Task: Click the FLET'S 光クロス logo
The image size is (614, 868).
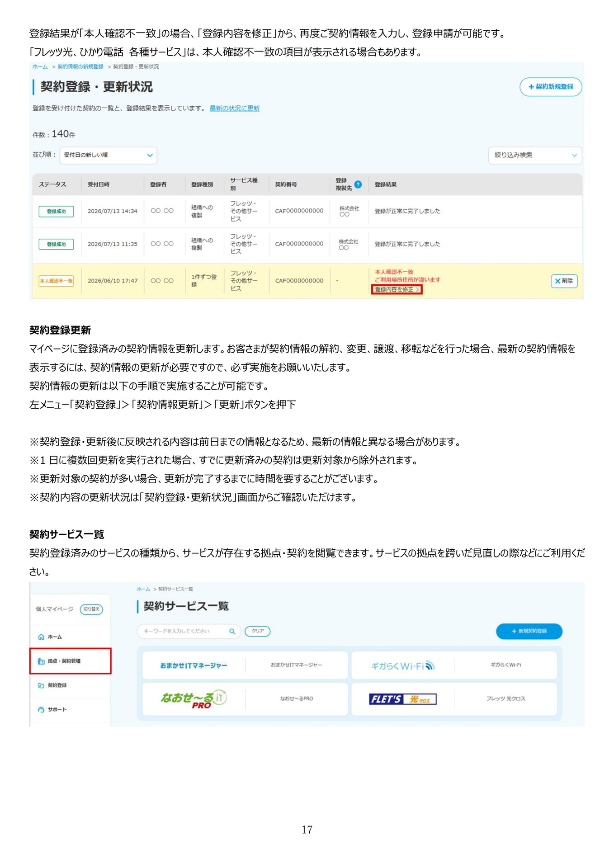Action: pos(402,699)
